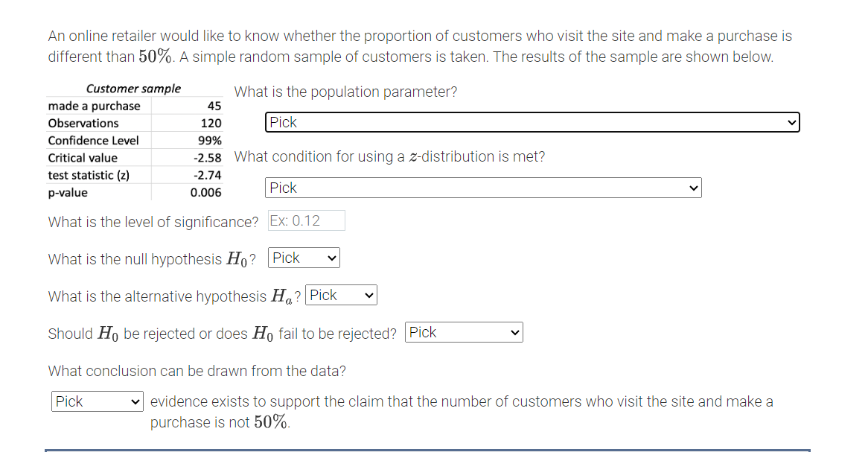
Task: Open the conclusion evidence Pick dropdown
Action: [x=97, y=401]
